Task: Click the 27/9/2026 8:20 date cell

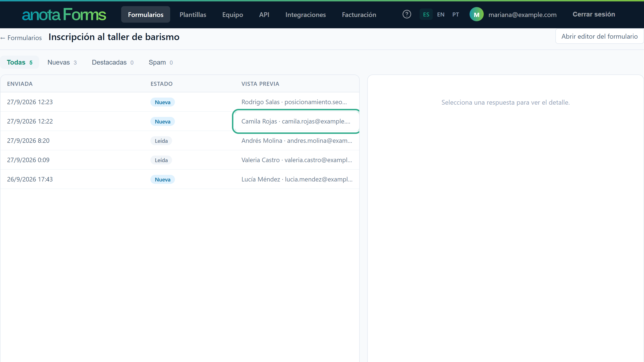Action: click(x=28, y=140)
